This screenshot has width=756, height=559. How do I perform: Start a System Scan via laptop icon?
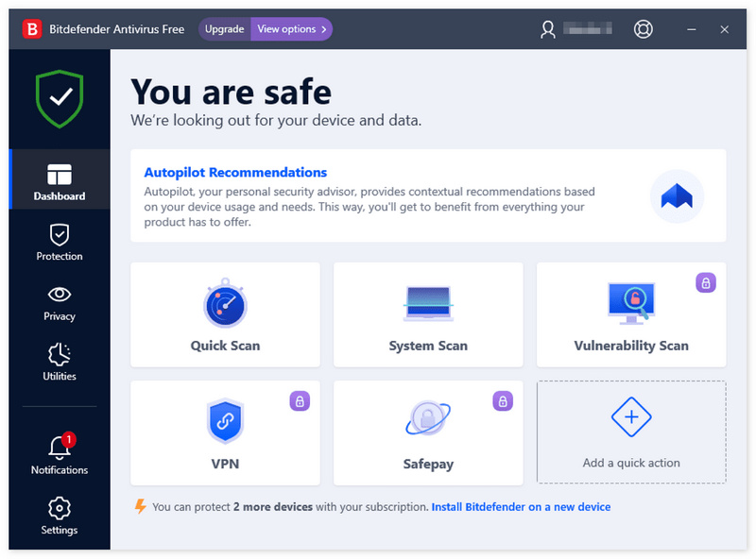[428, 302]
